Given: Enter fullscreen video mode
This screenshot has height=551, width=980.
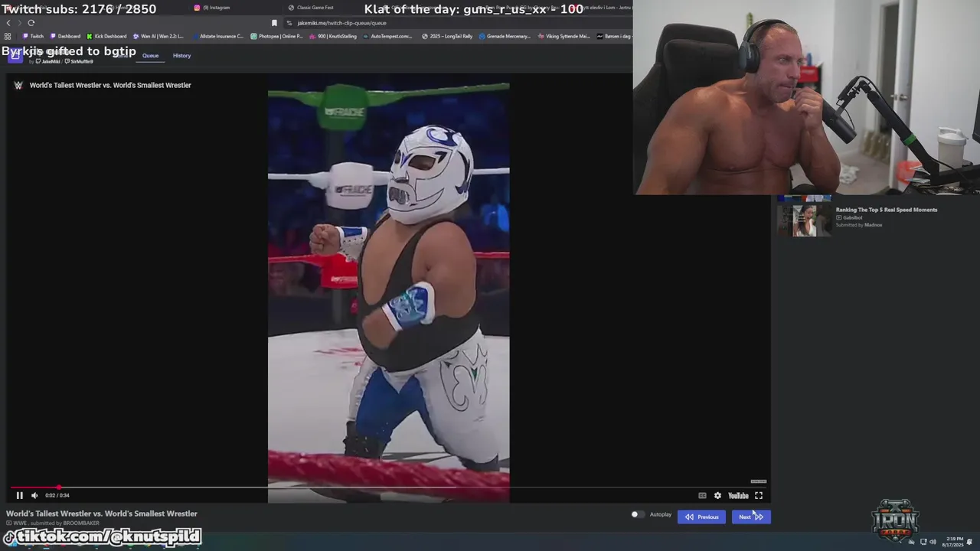Looking at the screenshot, I should (x=759, y=495).
